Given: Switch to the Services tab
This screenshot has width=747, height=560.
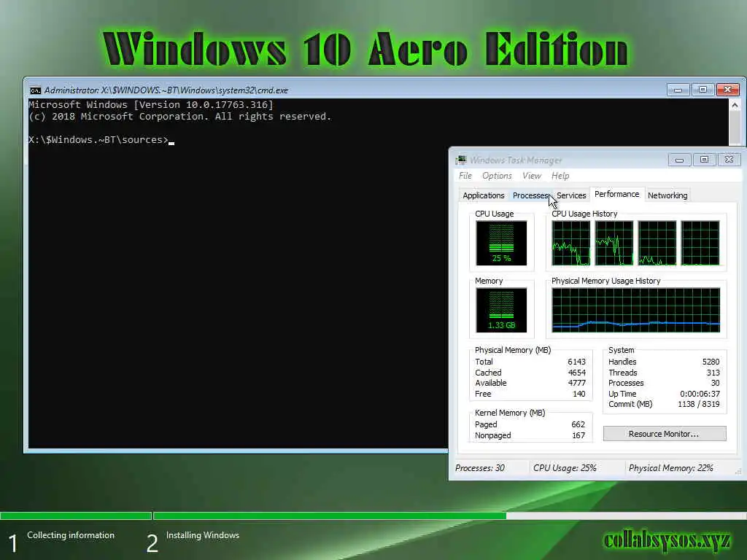Looking at the screenshot, I should coord(571,195).
